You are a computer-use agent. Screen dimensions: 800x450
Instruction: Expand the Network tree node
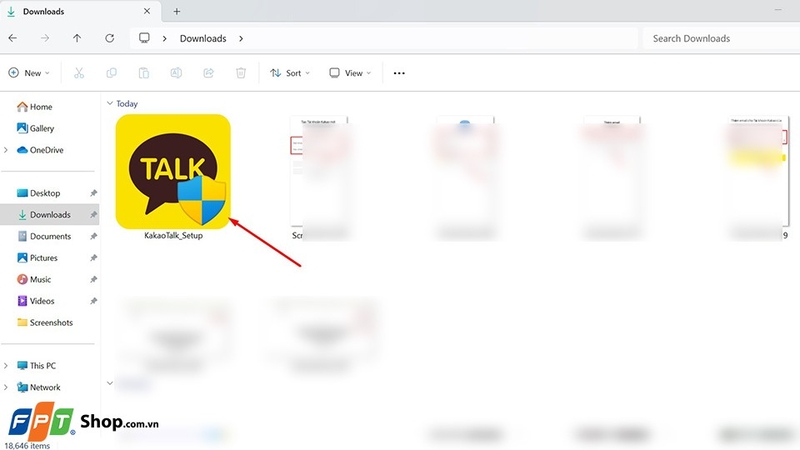point(6,387)
